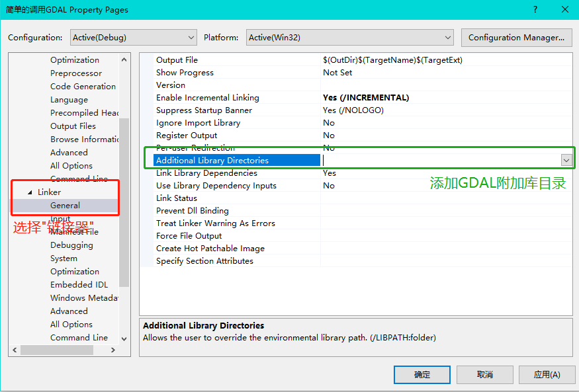Click the tree's vertical scrollbar thumb
Viewport: 579px width, 392px height.
click(x=124, y=202)
